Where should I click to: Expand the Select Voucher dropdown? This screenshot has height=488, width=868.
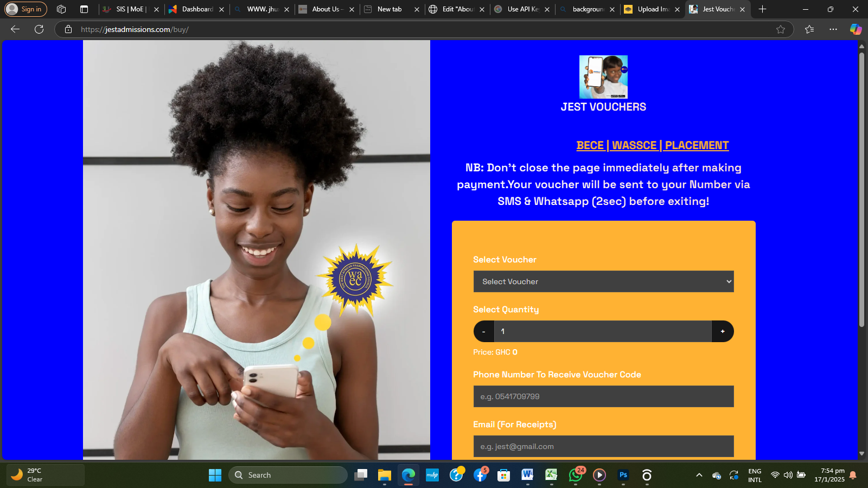[603, 281]
